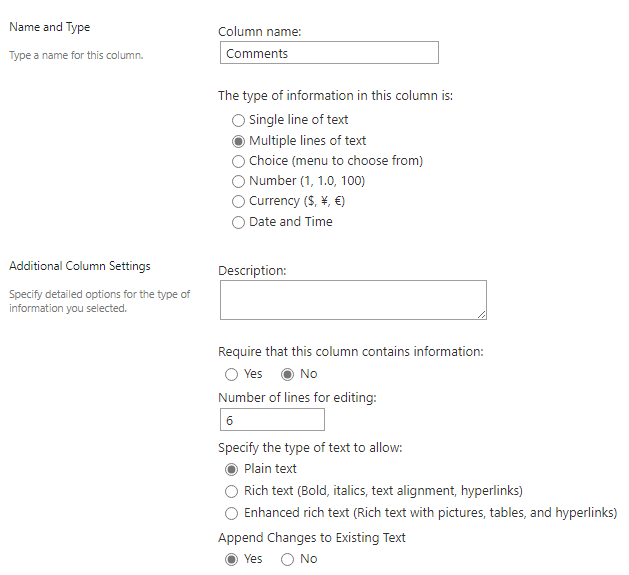This screenshot has width=629, height=575.
Task: Click the Append Changes to Existing Text label
Action: 312,538
